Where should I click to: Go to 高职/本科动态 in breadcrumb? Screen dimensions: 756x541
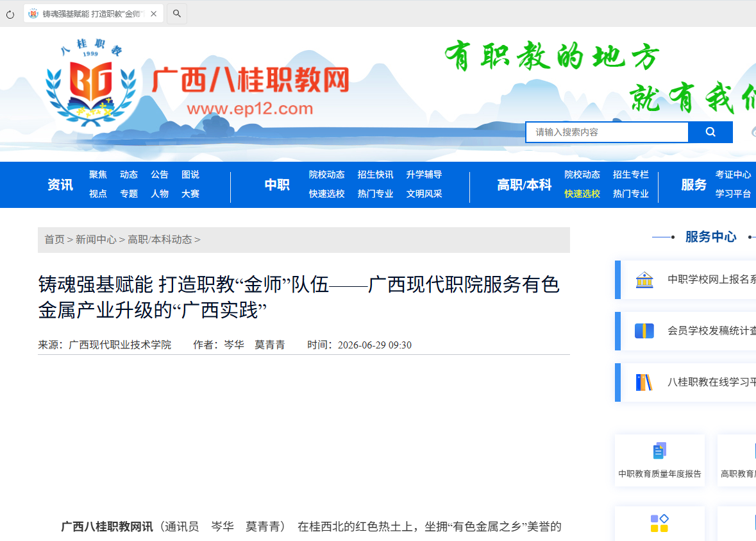160,240
